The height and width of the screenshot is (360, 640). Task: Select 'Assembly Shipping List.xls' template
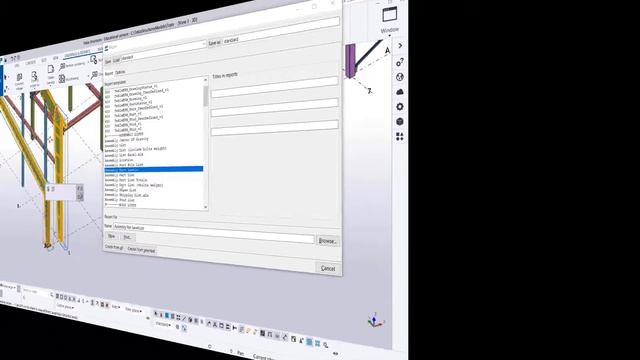(127, 195)
